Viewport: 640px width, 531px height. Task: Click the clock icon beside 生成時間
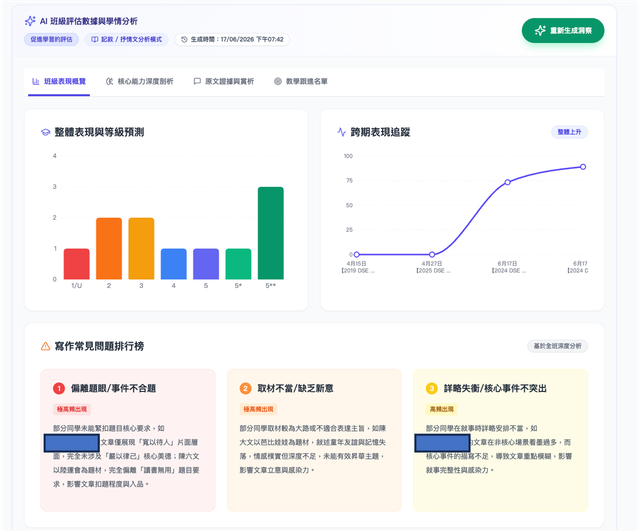coord(184,40)
